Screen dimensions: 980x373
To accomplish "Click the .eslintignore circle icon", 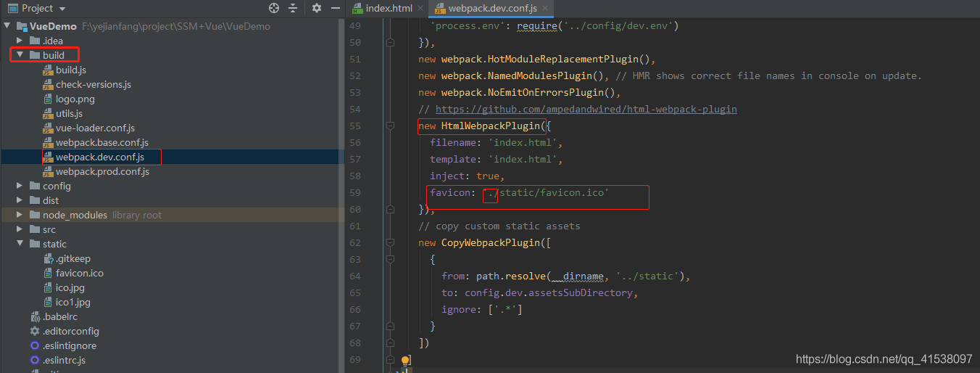I will (35, 345).
